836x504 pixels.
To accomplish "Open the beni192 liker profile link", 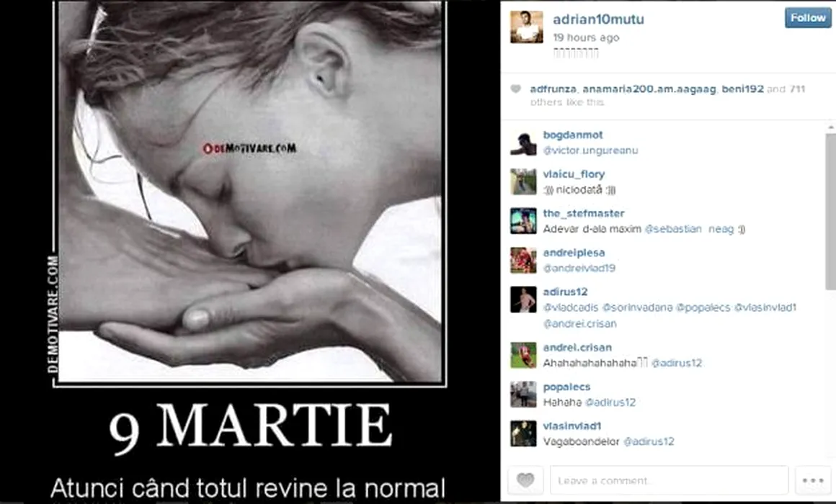I will [x=742, y=89].
